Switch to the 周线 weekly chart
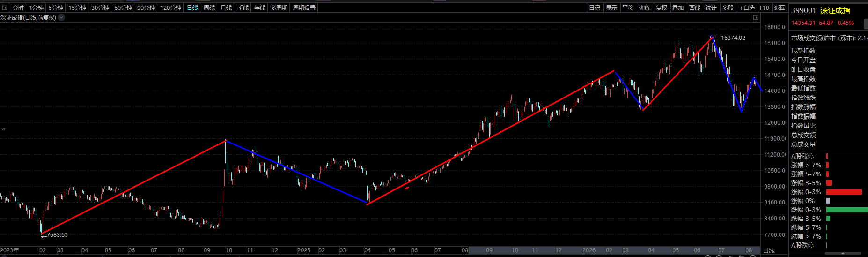This screenshot has height=257, width=868. tap(209, 8)
